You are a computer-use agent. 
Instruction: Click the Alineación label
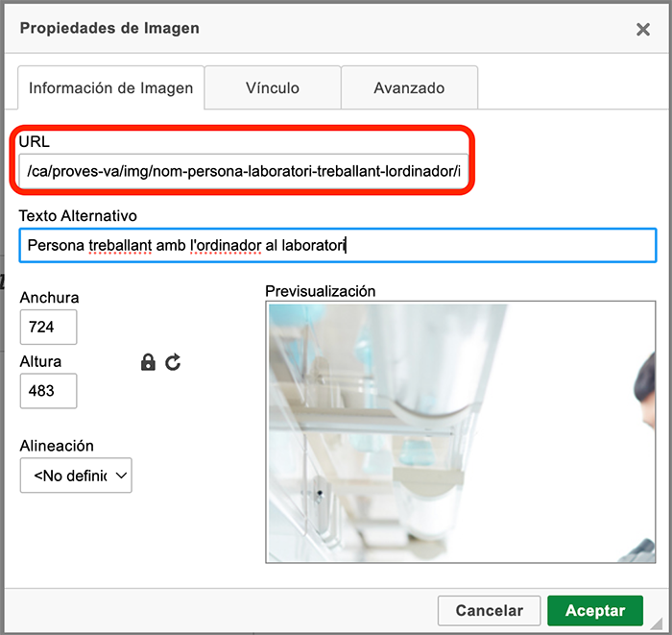(57, 446)
